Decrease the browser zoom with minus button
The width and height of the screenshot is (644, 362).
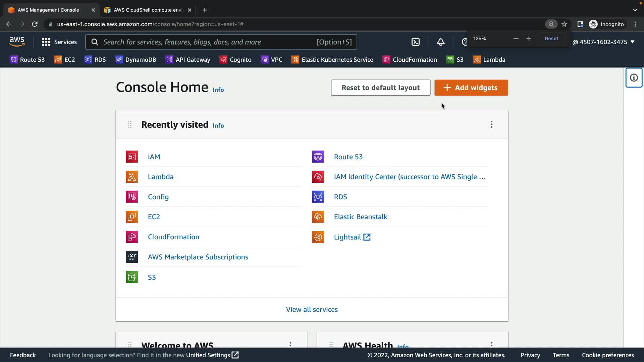pyautogui.click(x=516, y=39)
